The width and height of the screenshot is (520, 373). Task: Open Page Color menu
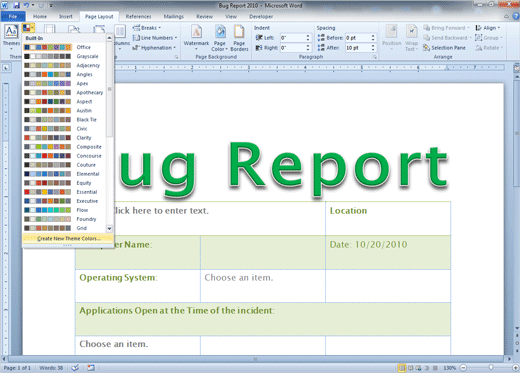coord(220,38)
